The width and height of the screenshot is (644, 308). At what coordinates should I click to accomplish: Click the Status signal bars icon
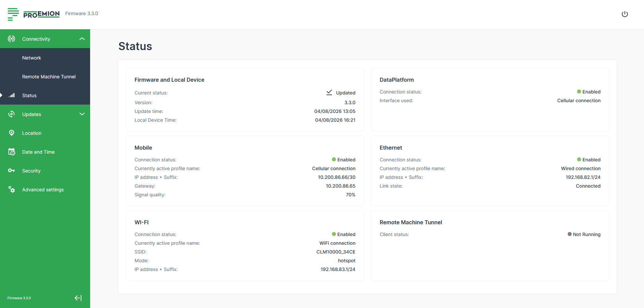[12, 95]
